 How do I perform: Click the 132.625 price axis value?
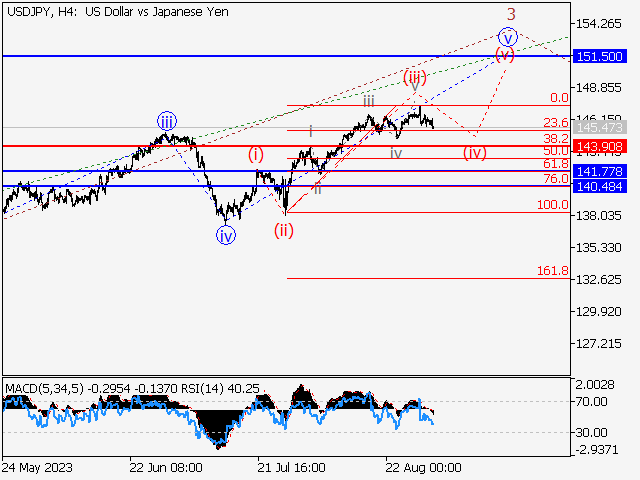599,280
